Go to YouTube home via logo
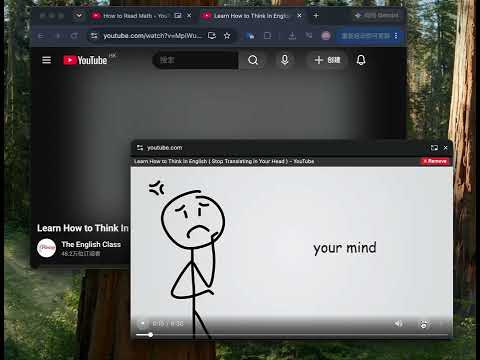This screenshot has width=480, height=360. (x=85, y=60)
